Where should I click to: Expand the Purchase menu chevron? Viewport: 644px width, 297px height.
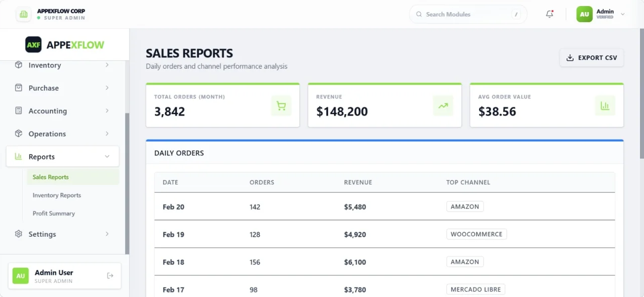(x=107, y=87)
